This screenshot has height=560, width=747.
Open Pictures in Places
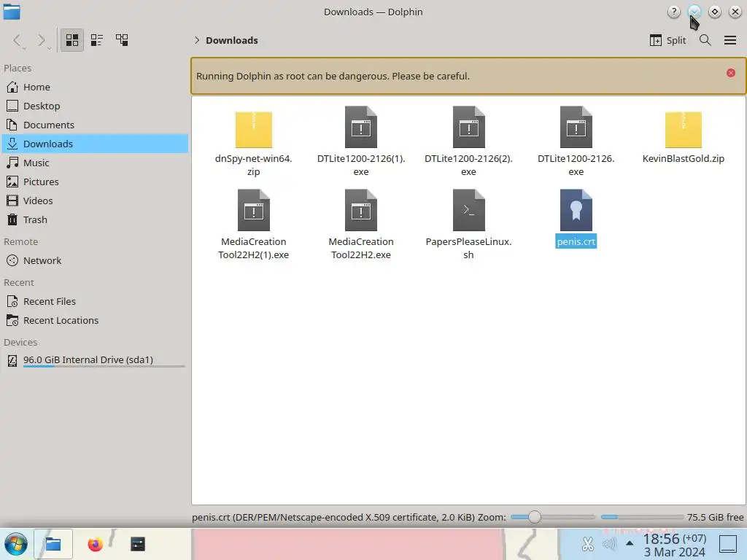pyautogui.click(x=94, y=182)
